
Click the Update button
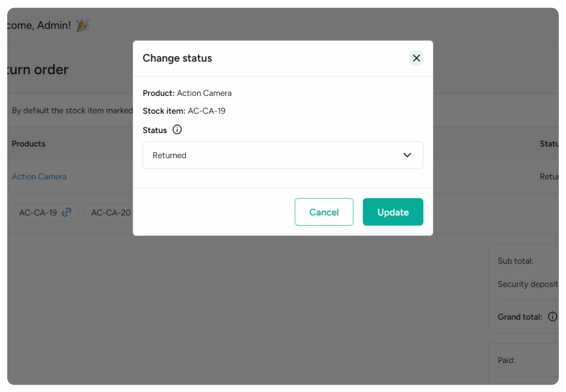click(x=392, y=212)
